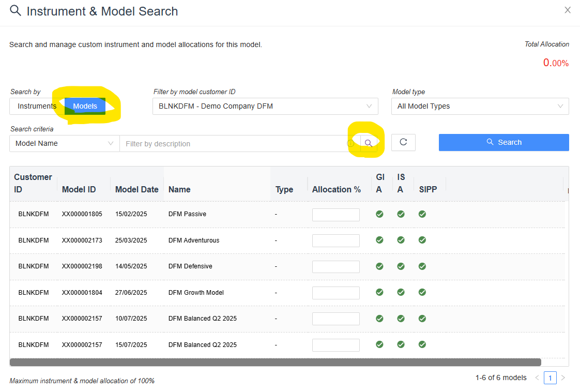Click the Allocation % field for DFM Passive
The height and width of the screenshot is (392, 580).
coord(335,214)
